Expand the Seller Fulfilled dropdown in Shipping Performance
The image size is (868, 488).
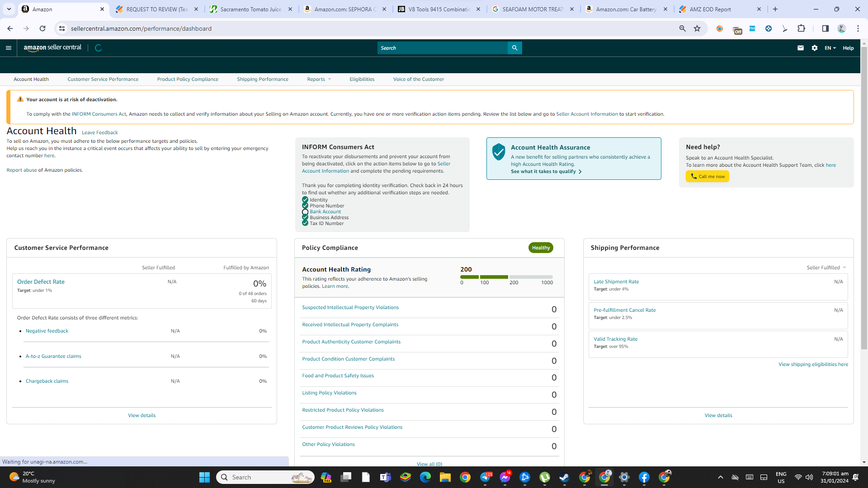pyautogui.click(x=826, y=267)
